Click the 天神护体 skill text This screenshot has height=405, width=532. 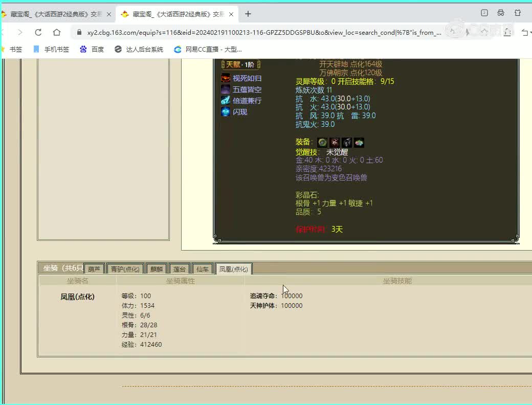pos(263,306)
